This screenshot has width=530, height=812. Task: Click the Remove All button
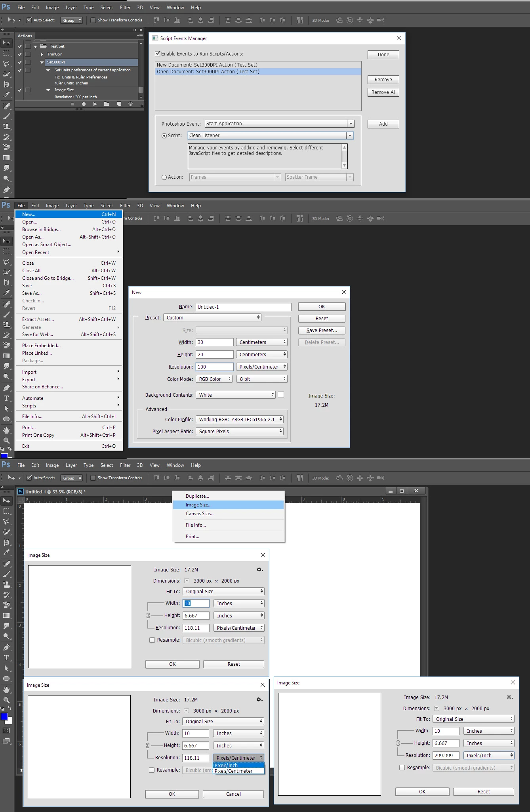[383, 92]
